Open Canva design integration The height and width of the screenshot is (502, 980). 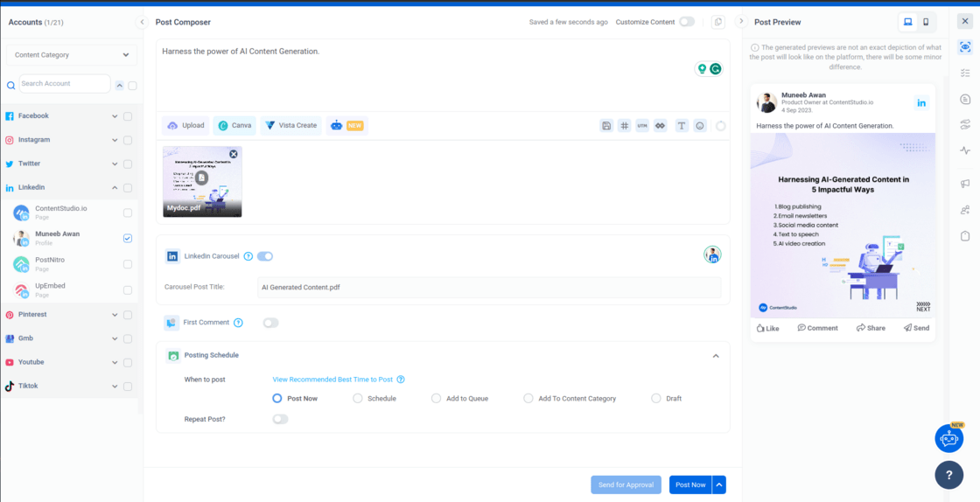click(234, 126)
